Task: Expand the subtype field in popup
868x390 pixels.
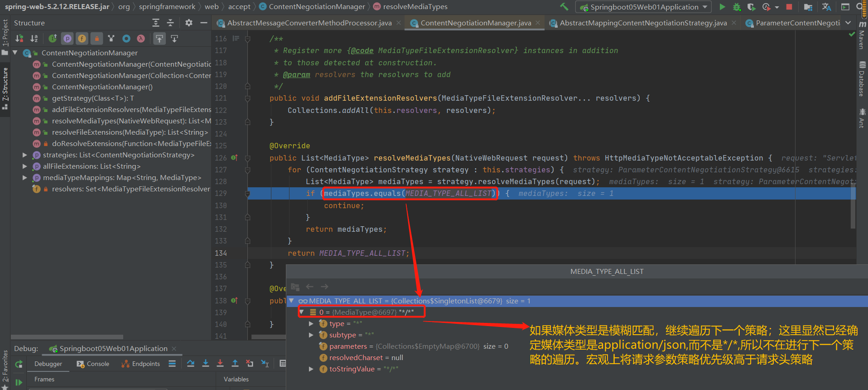Action: click(311, 335)
